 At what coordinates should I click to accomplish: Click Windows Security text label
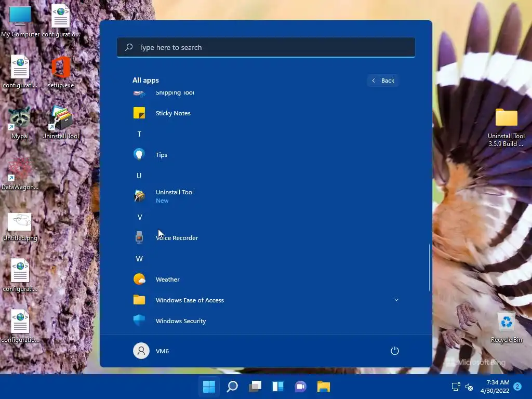click(x=181, y=321)
